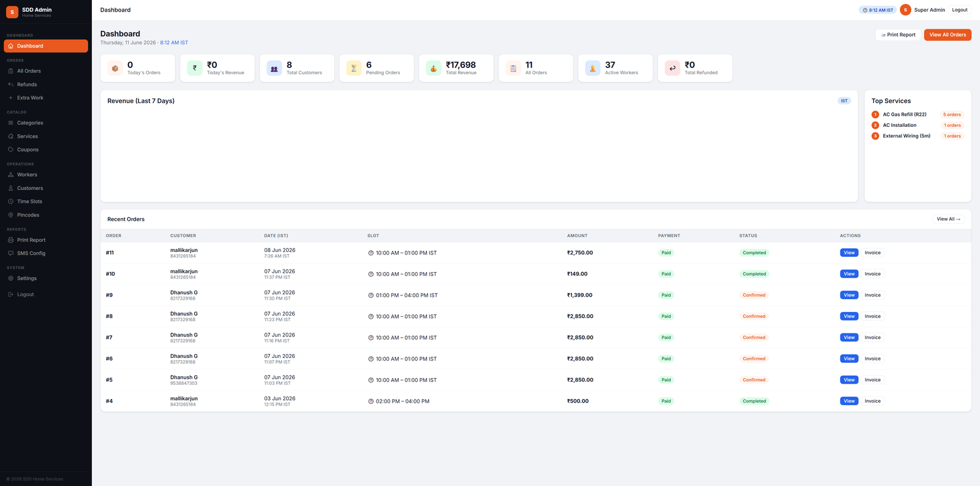Click the Total Refunded return arrow icon

point(673,68)
